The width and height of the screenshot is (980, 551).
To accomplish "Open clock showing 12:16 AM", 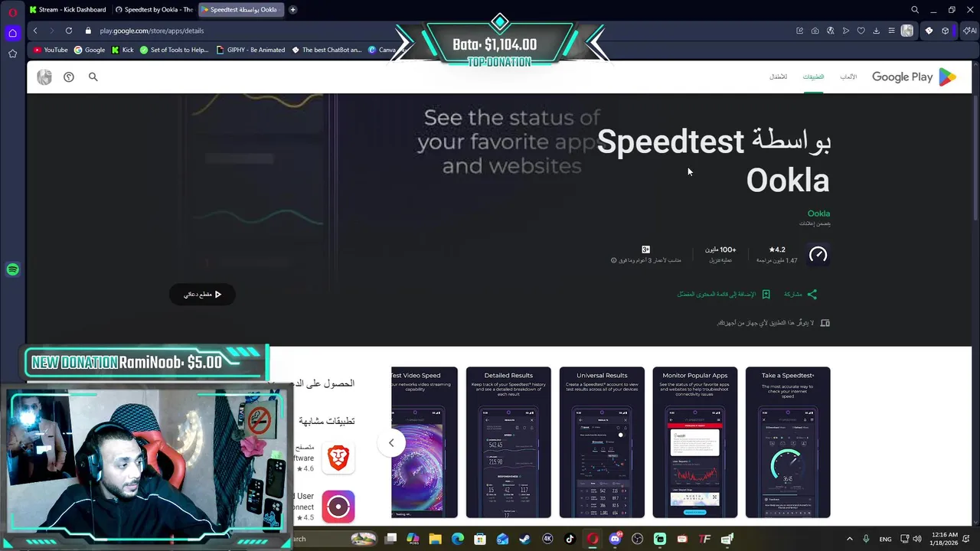I will (946, 539).
